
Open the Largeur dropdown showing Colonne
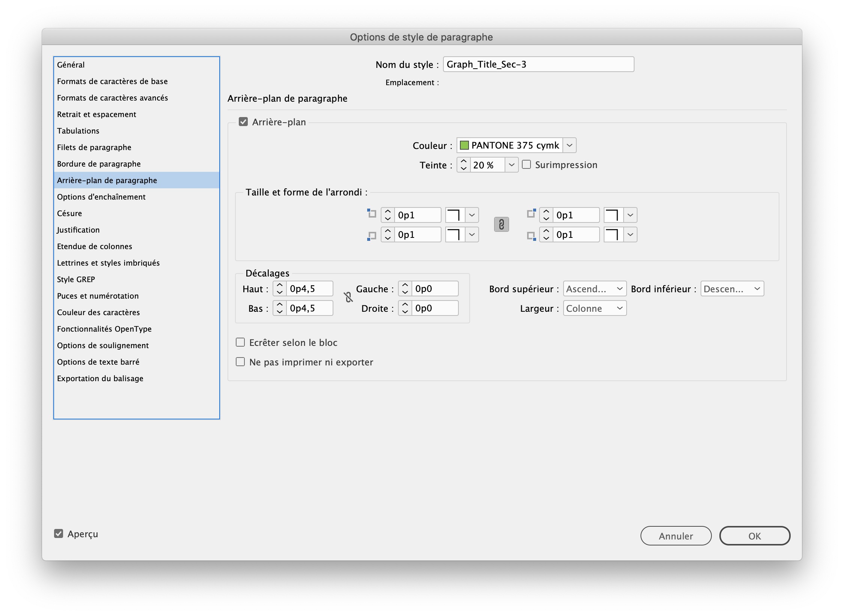[594, 308]
